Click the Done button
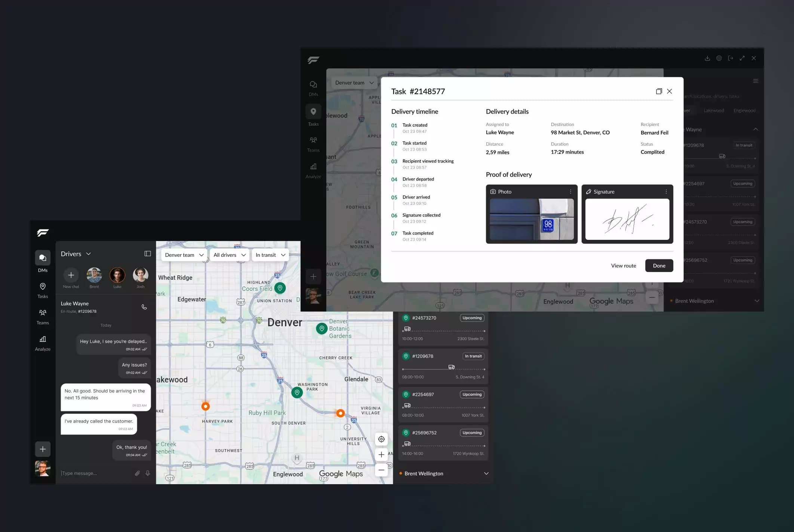794x532 pixels. click(x=659, y=266)
